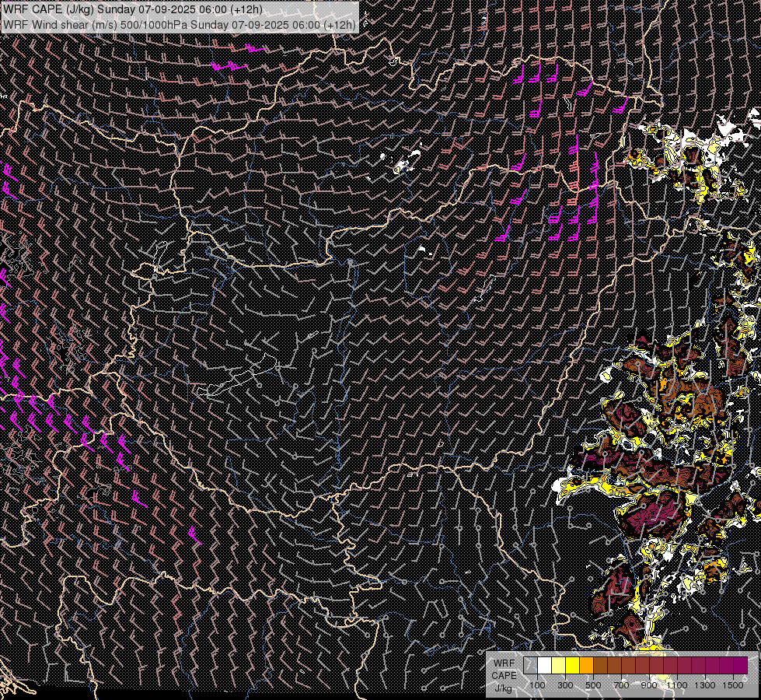Click the purple last legend swatch
This screenshot has height=700, width=761.
pyautogui.click(x=741, y=665)
